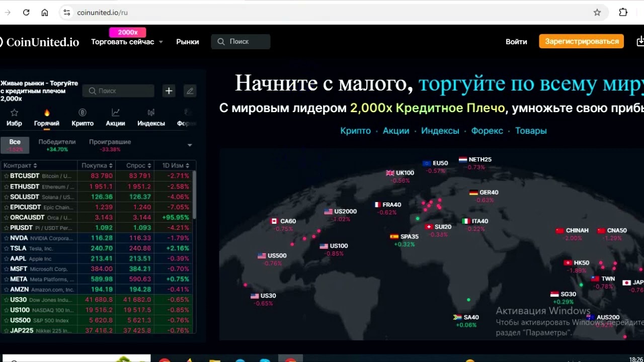The width and height of the screenshot is (644, 362).
Task: Open the Избр favorites star tab
Action: tap(14, 118)
